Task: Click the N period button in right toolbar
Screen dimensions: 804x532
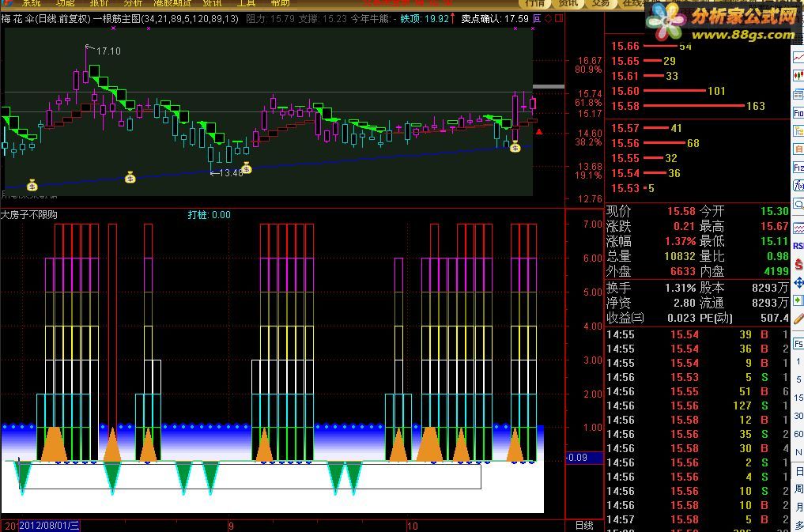Action: [x=798, y=453]
